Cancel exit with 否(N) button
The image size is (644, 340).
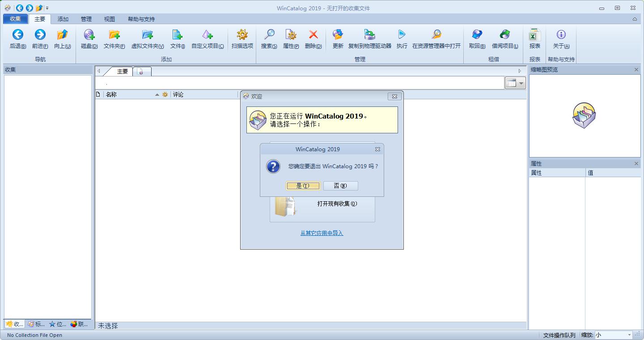click(341, 186)
